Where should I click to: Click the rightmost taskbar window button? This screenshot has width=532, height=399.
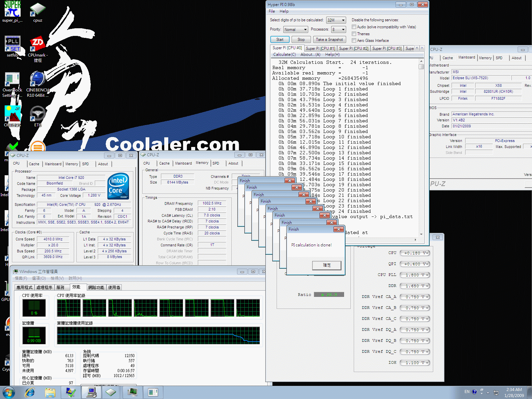tap(153, 392)
